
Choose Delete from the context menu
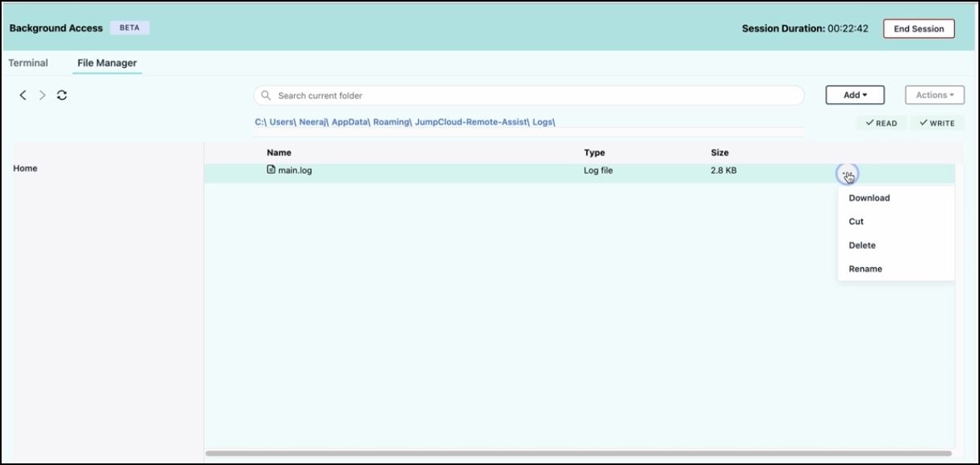point(862,245)
